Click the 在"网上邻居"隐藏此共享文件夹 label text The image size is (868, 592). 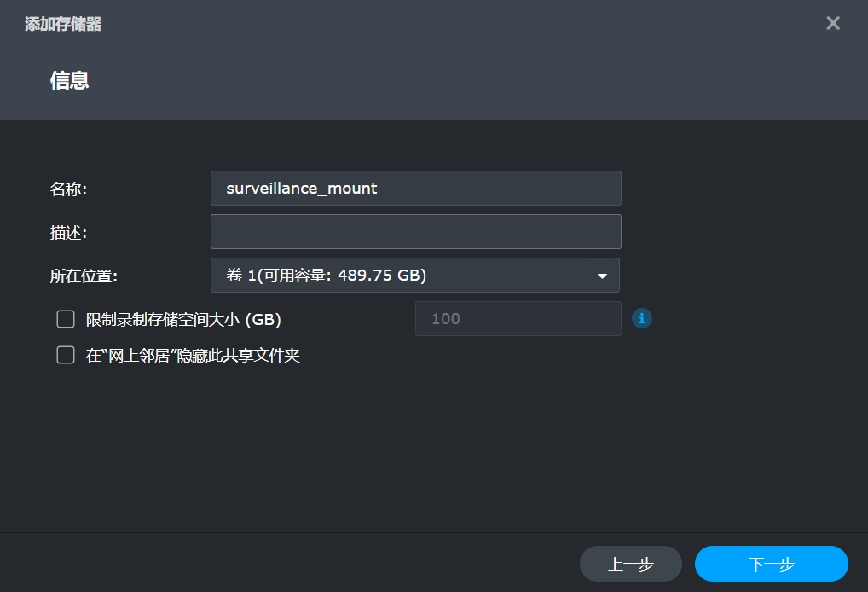[193, 356]
